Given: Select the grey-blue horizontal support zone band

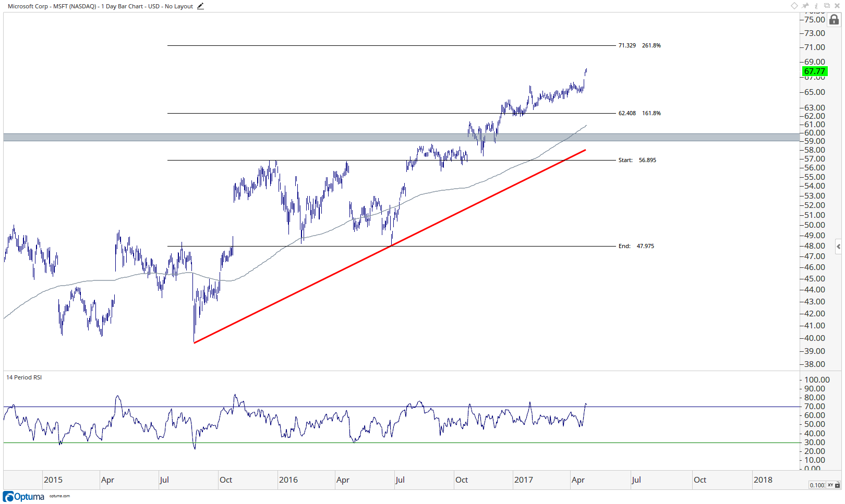Looking at the screenshot, I should coord(401,137).
